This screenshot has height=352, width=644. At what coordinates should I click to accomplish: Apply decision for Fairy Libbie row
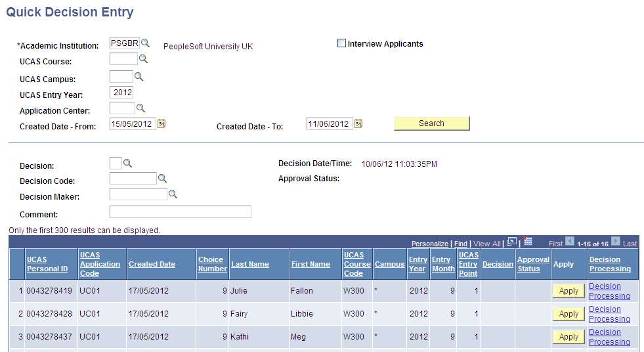[569, 314]
